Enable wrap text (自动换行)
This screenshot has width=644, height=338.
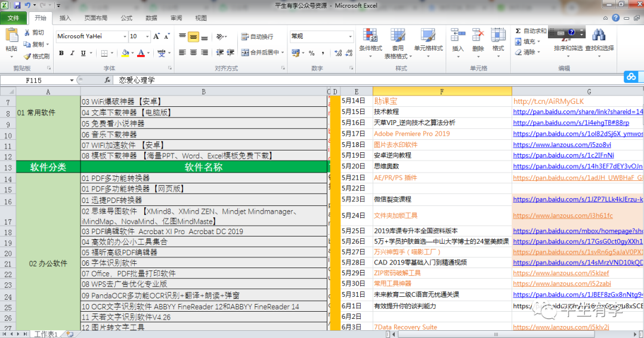[x=257, y=36]
